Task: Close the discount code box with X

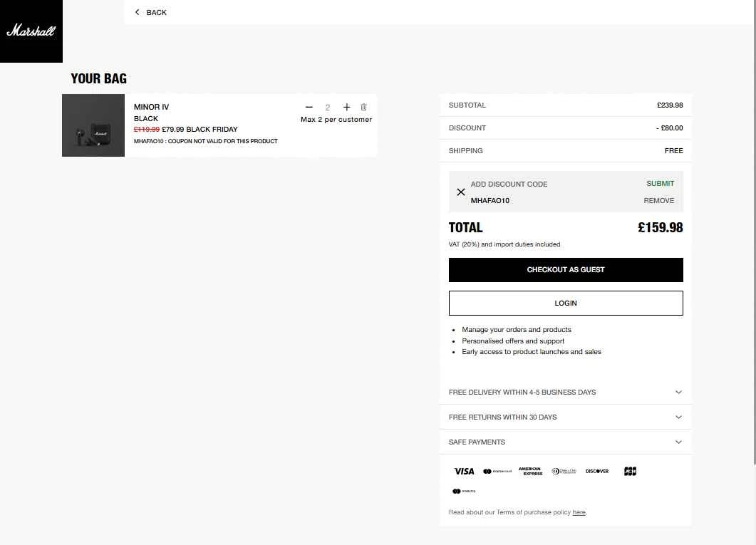Action: pyautogui.click(x=461, y=192)
